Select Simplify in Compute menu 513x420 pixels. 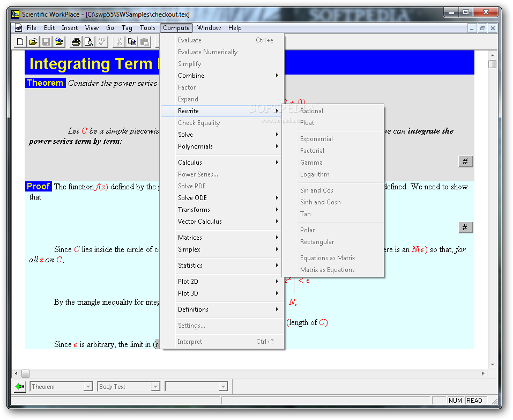222,64
